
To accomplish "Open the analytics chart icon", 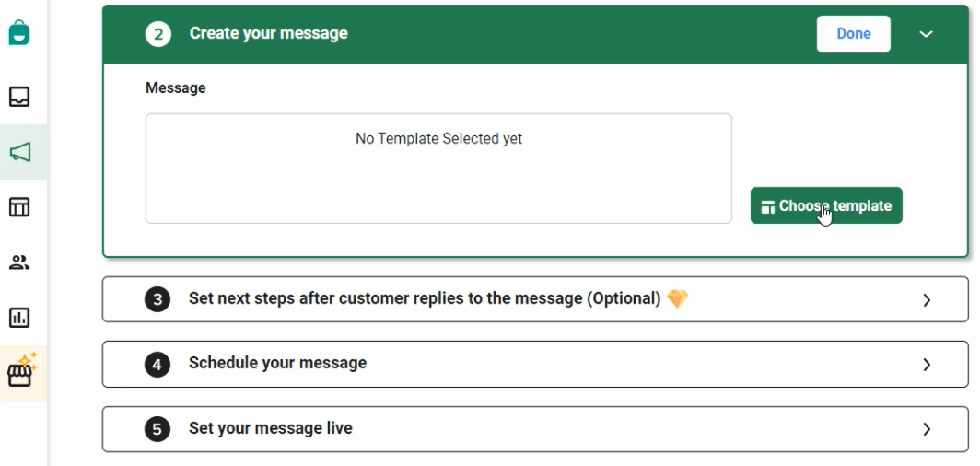I will click(19, 318).
